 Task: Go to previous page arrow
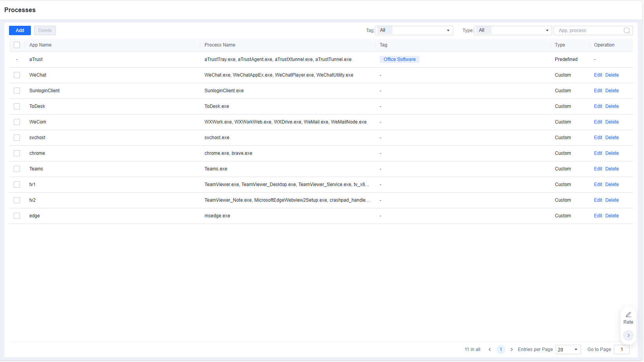coord(490,349)
